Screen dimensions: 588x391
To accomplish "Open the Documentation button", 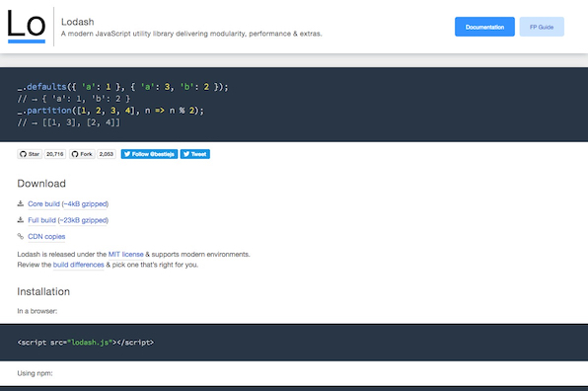I will pos(484,27).
